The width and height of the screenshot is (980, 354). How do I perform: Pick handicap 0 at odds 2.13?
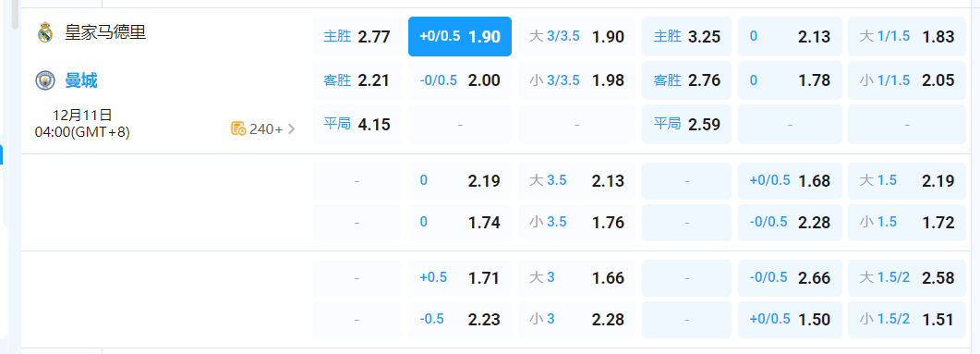tap(790, 36)
